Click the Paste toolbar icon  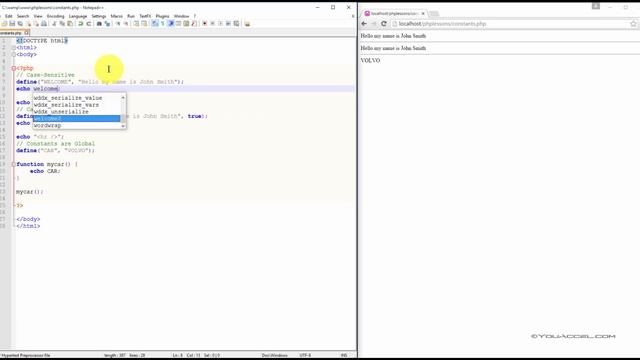point(70,24)
